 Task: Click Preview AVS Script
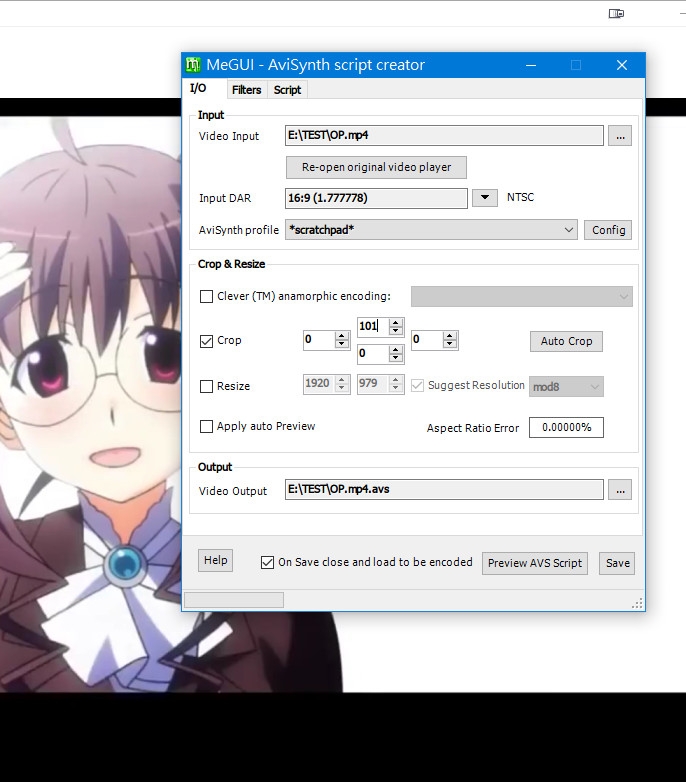pos(535,563)
